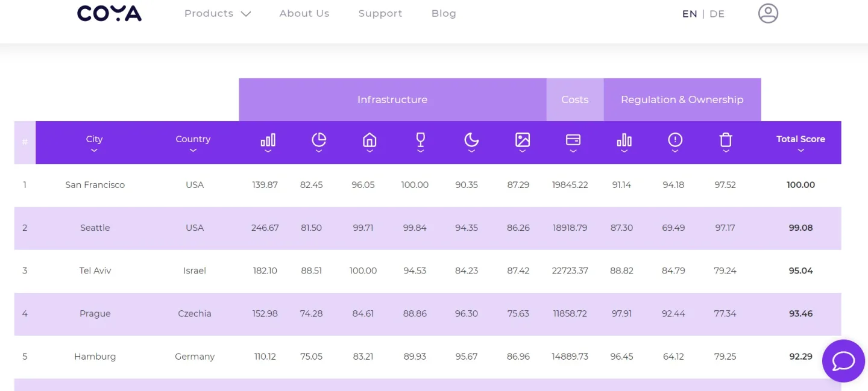Click the # rank column header
Viewport: 868px width, 391px height.
click(x=25, y=142)
